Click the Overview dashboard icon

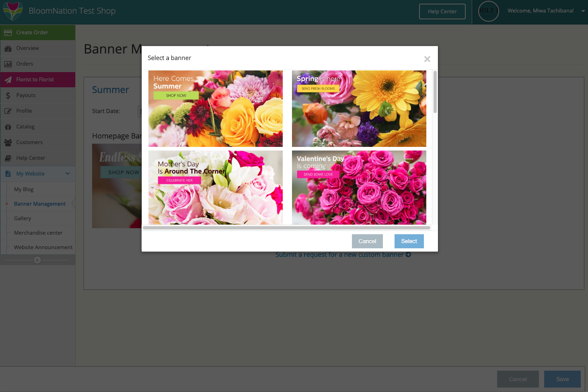[x=8, y=48]
